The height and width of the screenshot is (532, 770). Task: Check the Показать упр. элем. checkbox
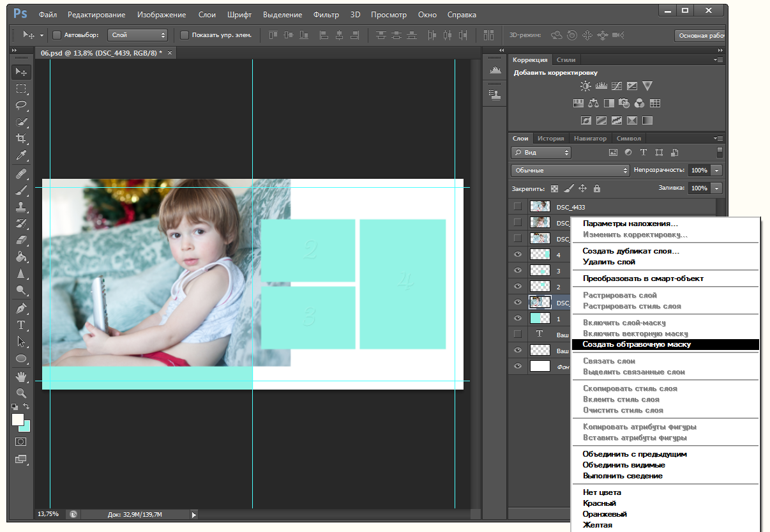tap(185, 35)
